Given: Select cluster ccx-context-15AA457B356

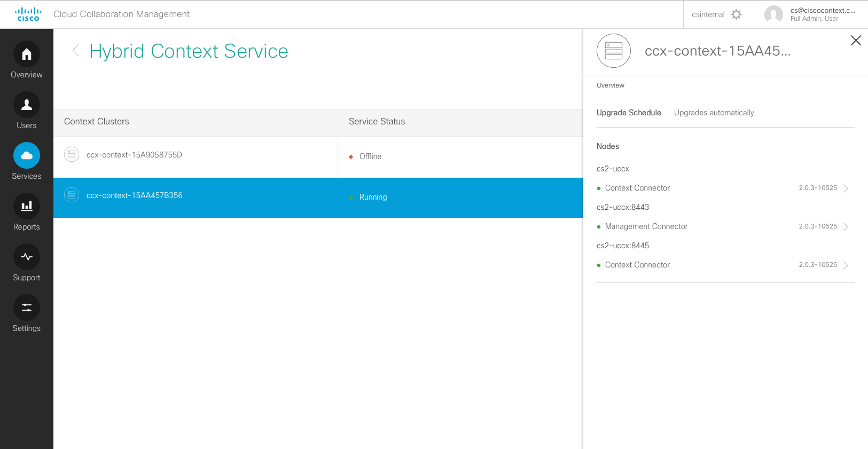Looking at the screenshot, I should pos(135,195).
